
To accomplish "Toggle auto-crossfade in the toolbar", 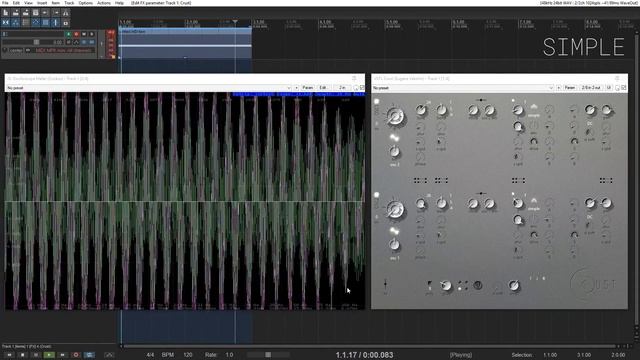I will pos(6,23).
